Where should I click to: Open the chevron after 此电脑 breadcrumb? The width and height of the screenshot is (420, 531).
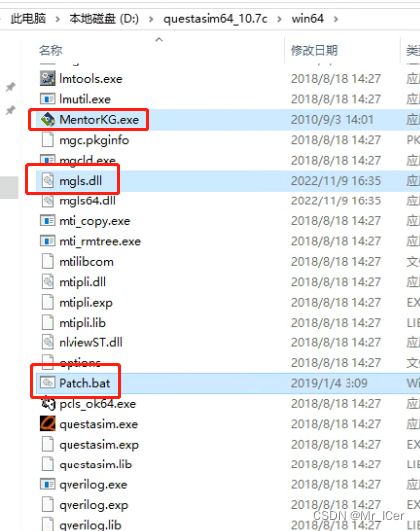point(58,19)
